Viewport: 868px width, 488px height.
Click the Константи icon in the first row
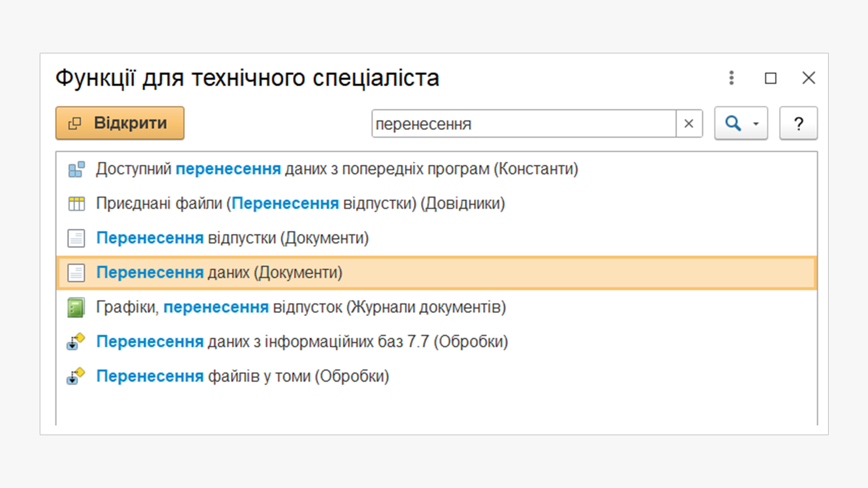(x=76, y=169)
